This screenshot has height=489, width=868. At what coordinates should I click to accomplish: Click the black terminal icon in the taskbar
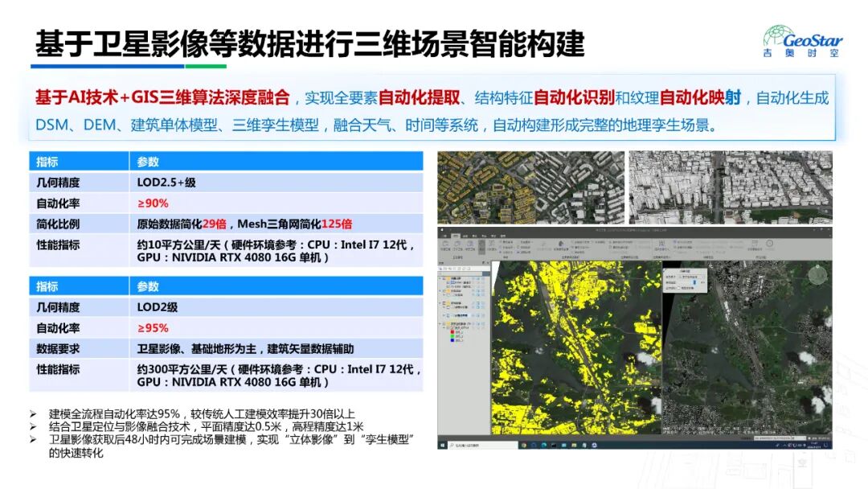[554, 445]
